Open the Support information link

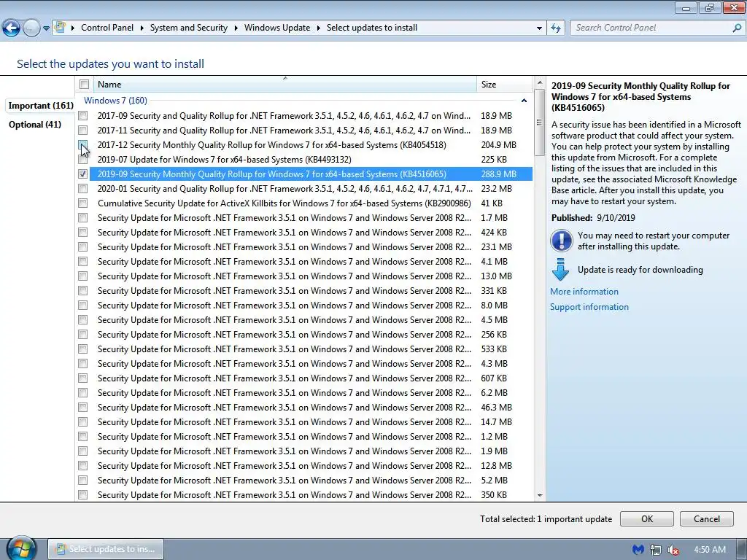click(589, 307)
